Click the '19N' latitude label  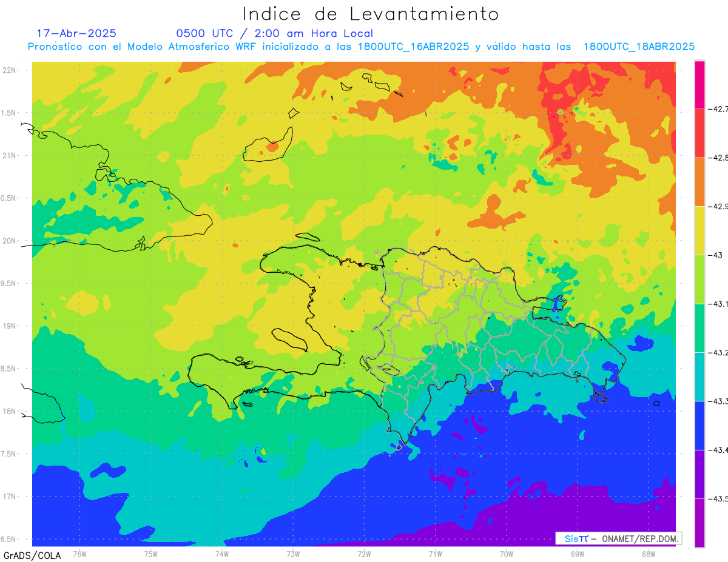point(10,326)
